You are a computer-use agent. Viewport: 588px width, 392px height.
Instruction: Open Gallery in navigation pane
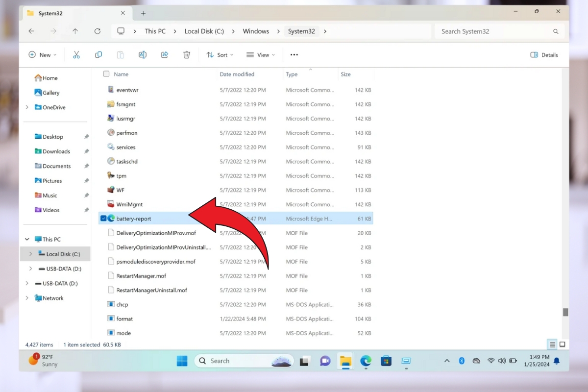(x=47, y=93)
